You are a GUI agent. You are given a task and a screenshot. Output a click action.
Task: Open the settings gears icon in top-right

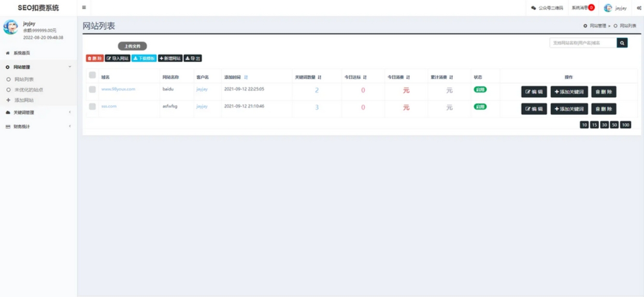pyautogui.click(x=639, y=8)
